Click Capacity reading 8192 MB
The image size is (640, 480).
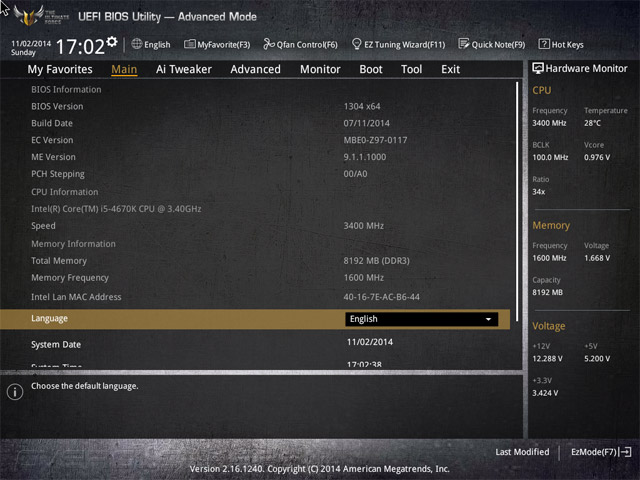[547, 292]
